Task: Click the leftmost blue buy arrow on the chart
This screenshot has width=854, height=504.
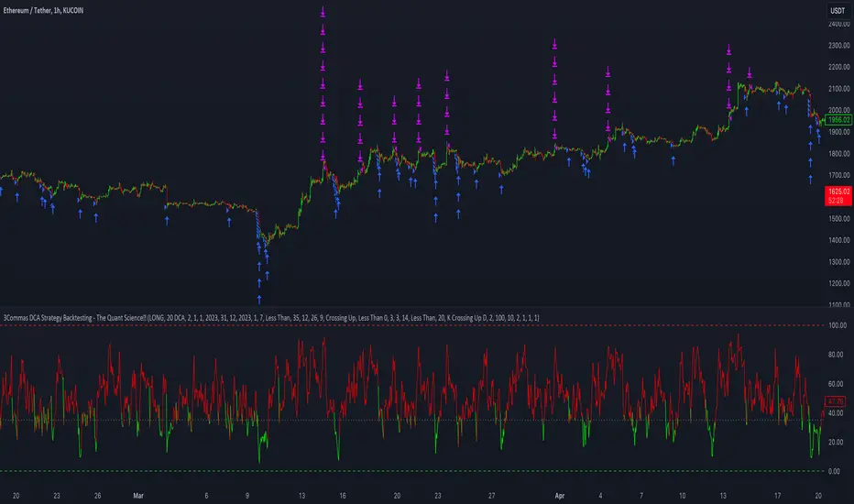Action: pos(3,192)
